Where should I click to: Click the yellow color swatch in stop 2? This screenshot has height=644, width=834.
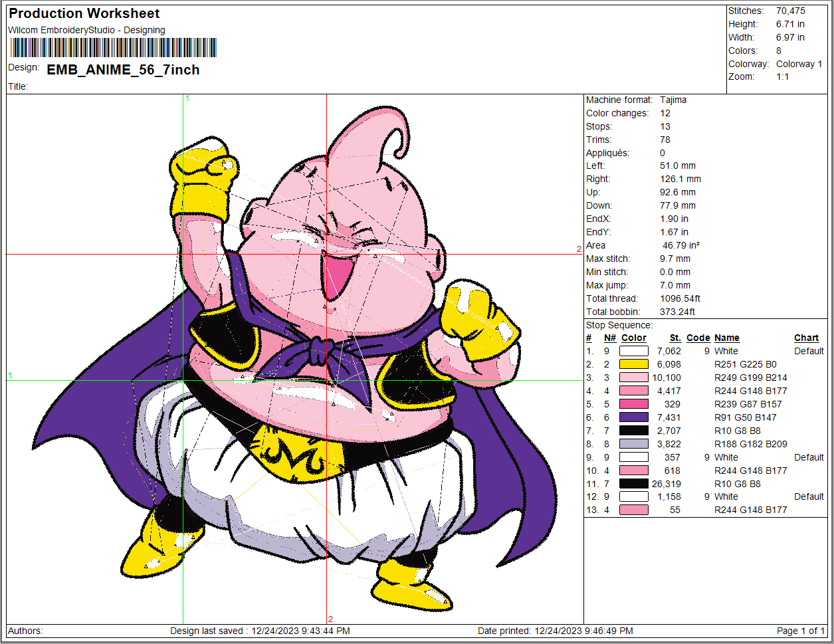(x=633, y=364)
